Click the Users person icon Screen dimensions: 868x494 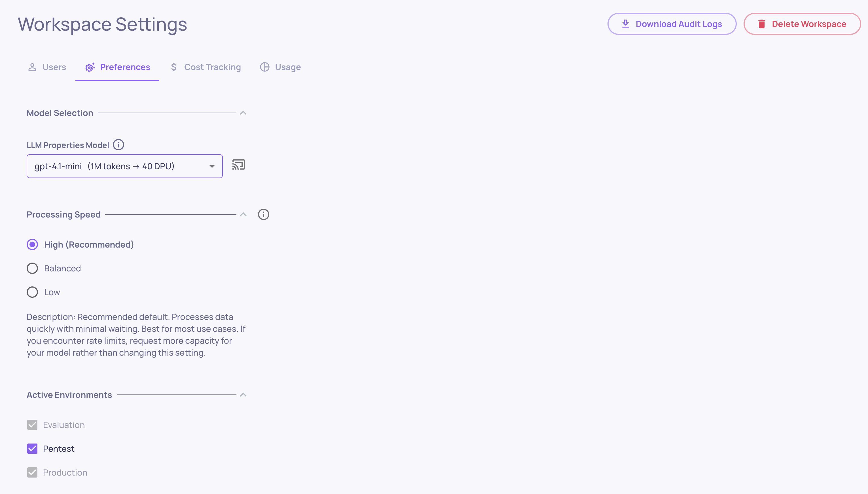pyautogui.click(x=32, y=67)
